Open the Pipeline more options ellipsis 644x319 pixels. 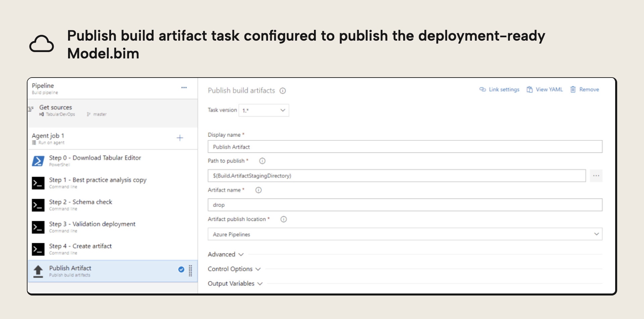click(184, 88)
